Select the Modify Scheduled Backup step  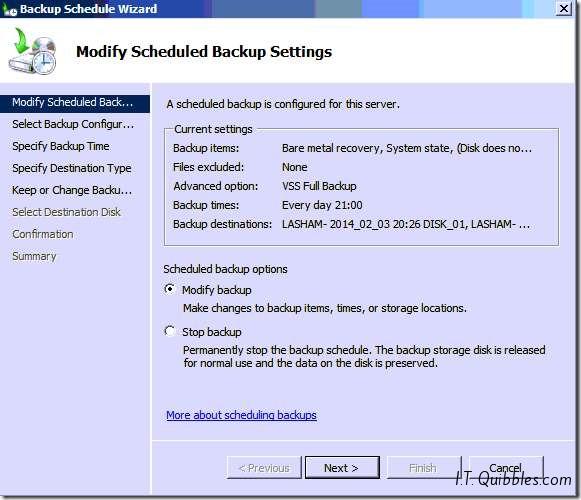click(75, 102)
